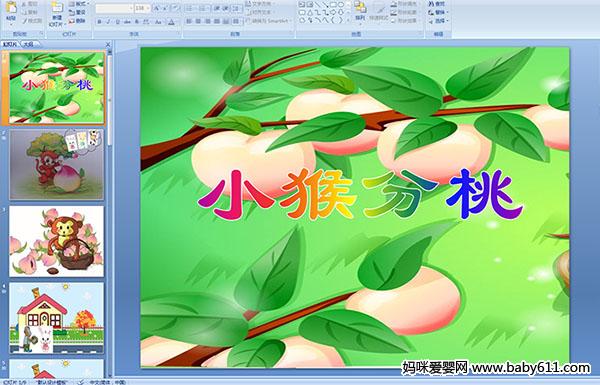Expand the Replace dropdown arrow
600x385 pixels.
[x=447, y=12]
